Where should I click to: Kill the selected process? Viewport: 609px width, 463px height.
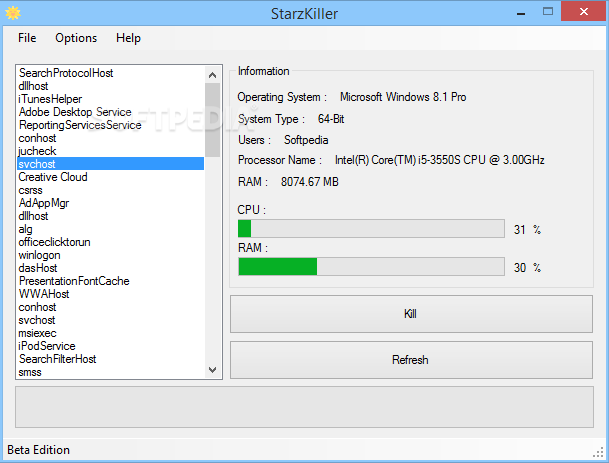pos(411,314)
